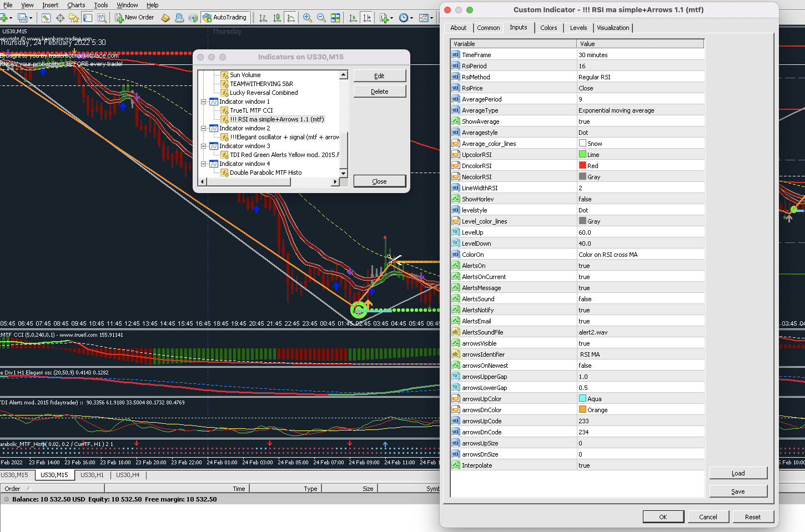Switch chart to candlesticks icon

click(x=276, y=18)
